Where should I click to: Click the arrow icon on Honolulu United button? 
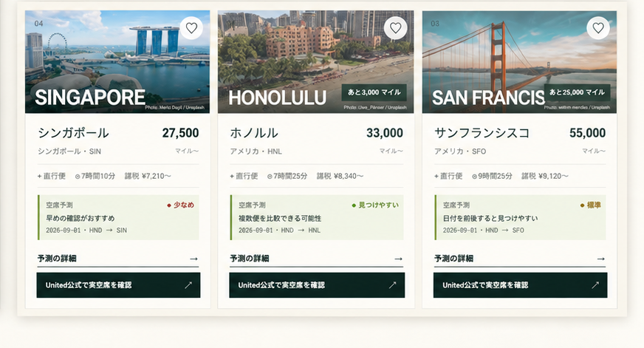393,285
